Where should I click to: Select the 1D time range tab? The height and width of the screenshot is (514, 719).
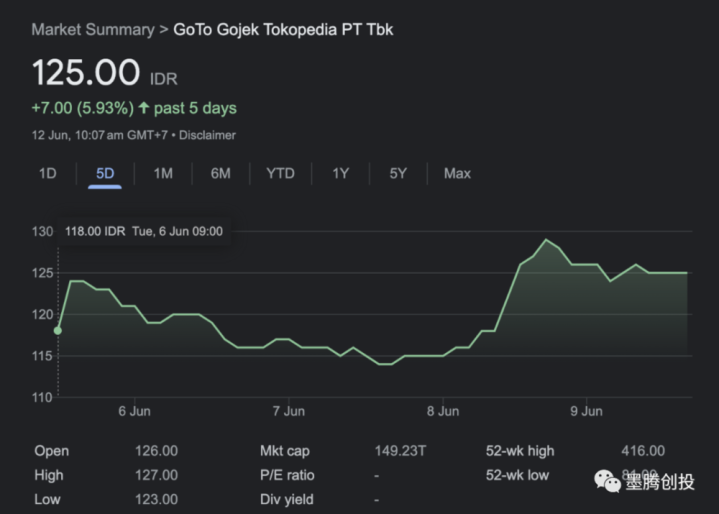pyautogui.click(x=48, y=173)
